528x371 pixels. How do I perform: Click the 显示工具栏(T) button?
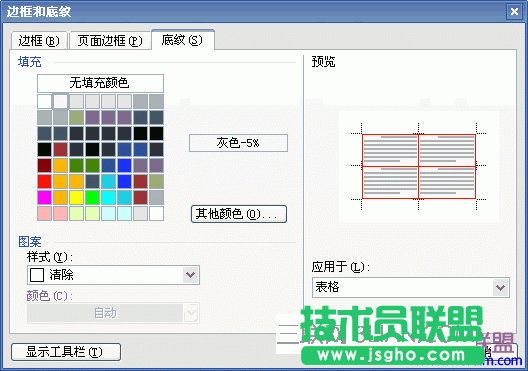pyautogui.click(x=66, y=352)
